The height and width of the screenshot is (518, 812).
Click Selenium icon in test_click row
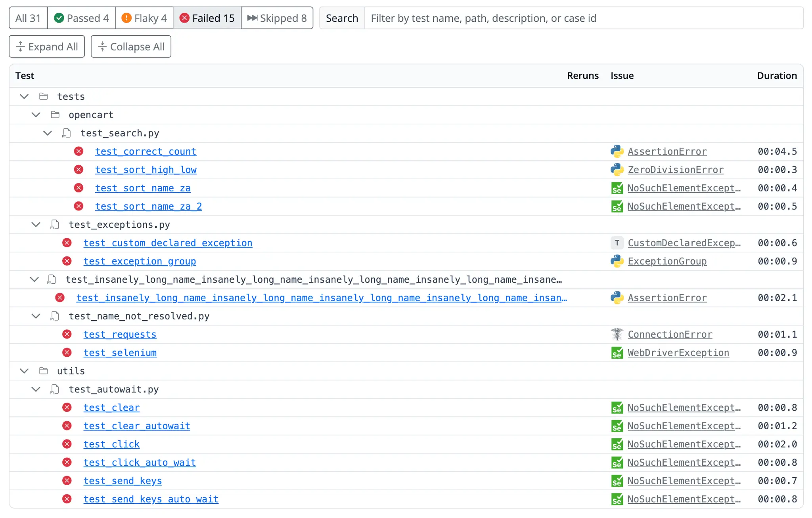[617, 444]
